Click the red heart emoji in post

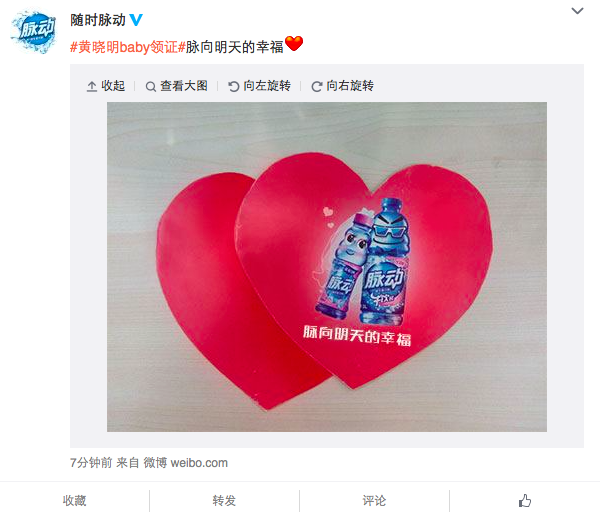(294, 44)
